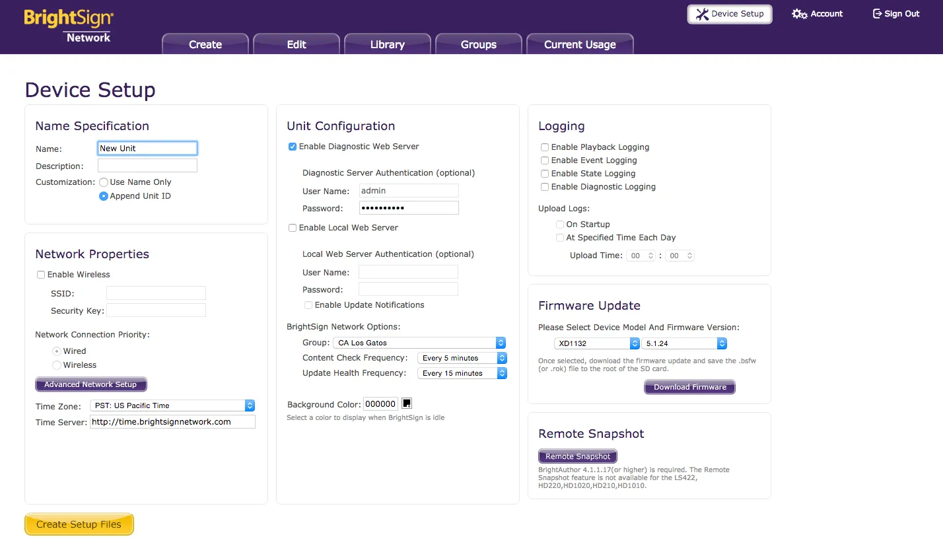The width and height of the screenshot is (943, 560).
Task: Click the Description input field
Action: 147,166
